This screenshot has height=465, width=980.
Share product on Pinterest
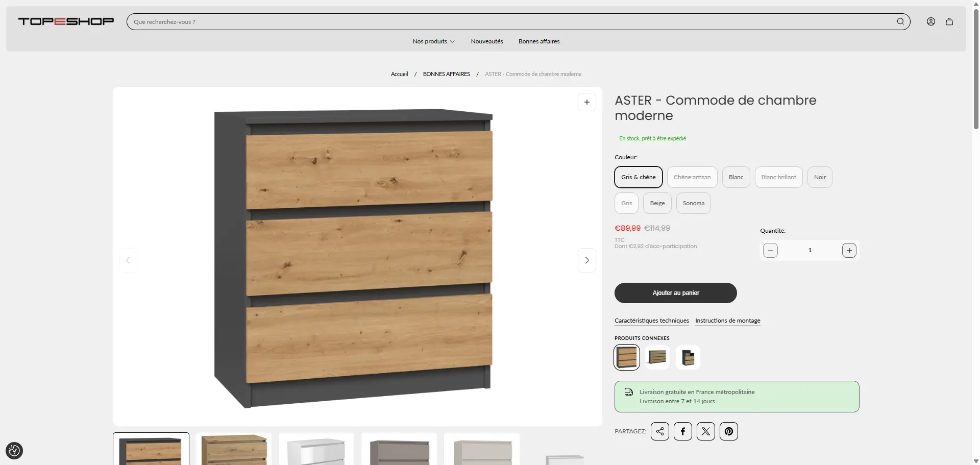(x=729, y=431)
